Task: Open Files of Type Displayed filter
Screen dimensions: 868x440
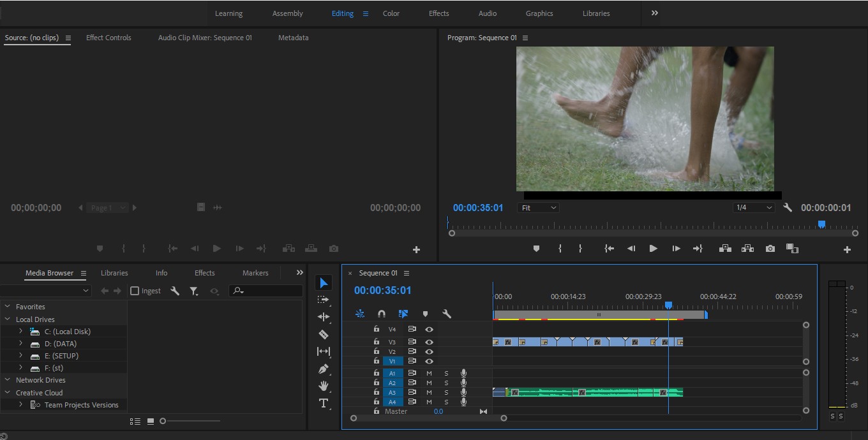Action: (x=194, y=291)
